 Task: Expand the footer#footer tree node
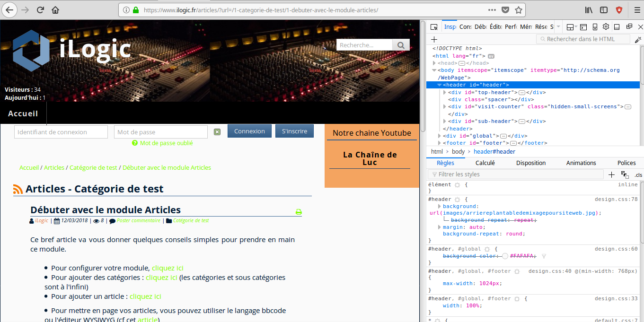tap(439, 143)
